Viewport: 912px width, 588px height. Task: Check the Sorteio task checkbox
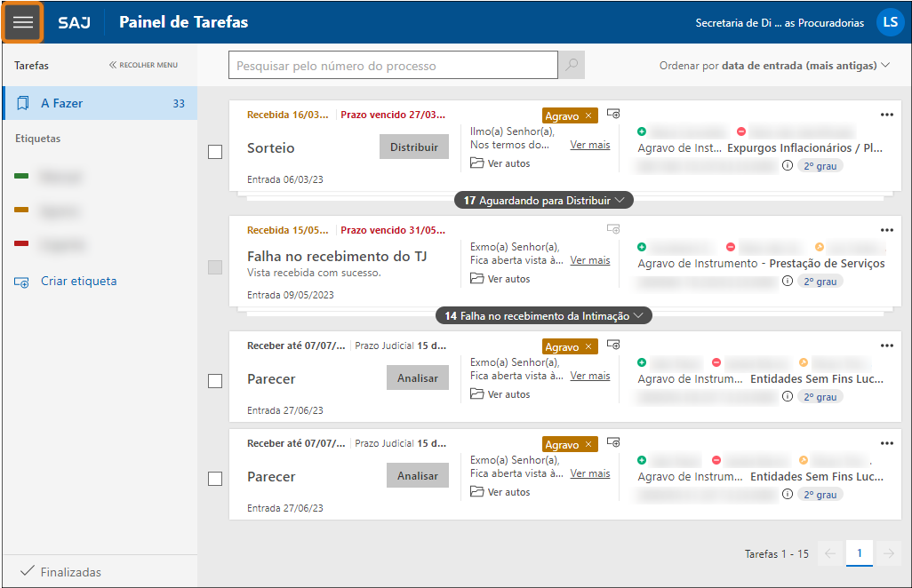[x=215, y=152]
